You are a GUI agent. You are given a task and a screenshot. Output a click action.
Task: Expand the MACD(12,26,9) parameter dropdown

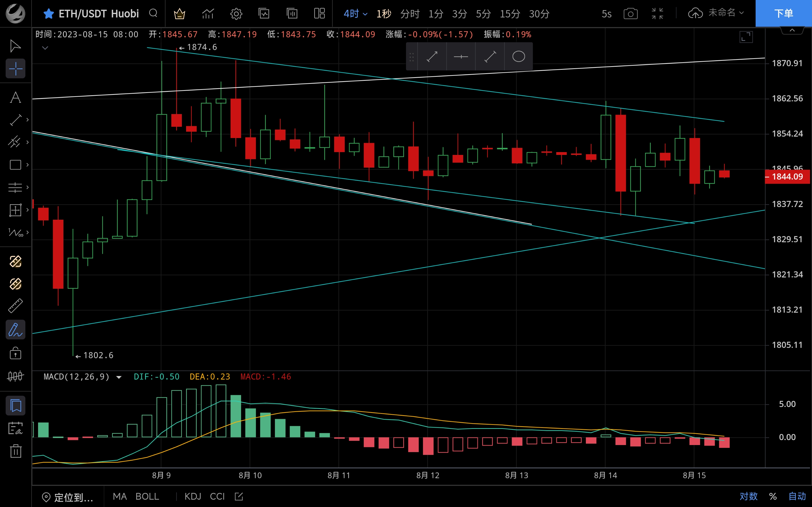119,377
